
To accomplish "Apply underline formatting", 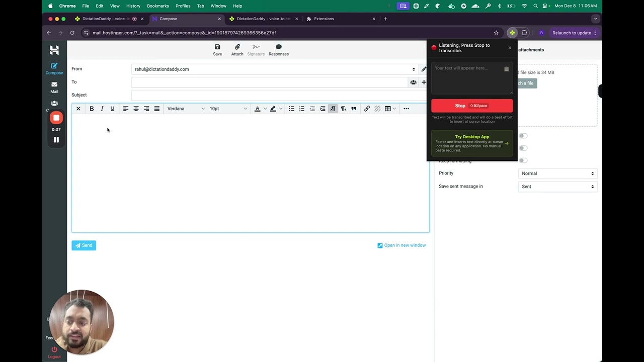I will pos(112,109).
